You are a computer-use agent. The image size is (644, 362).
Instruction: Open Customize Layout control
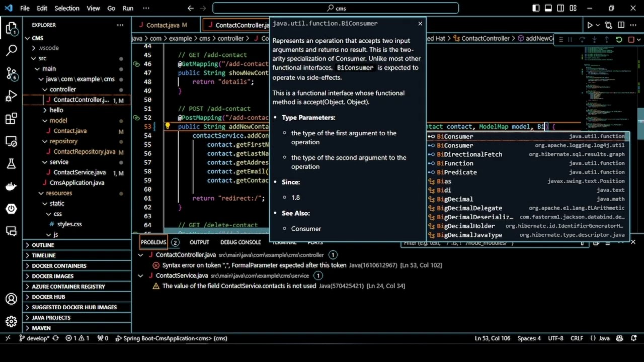pos(573,8)
